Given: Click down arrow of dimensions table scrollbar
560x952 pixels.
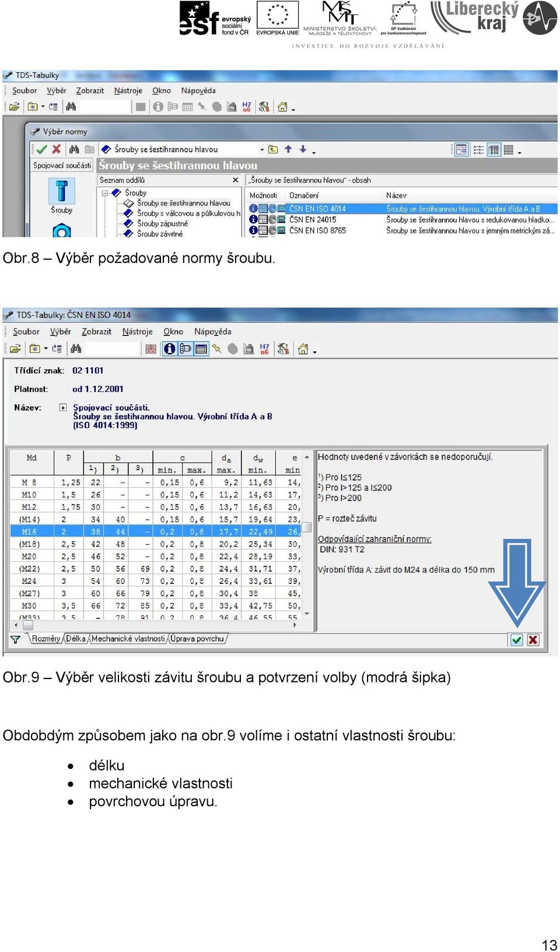Looking at the screenshot, I should (307, 614).
